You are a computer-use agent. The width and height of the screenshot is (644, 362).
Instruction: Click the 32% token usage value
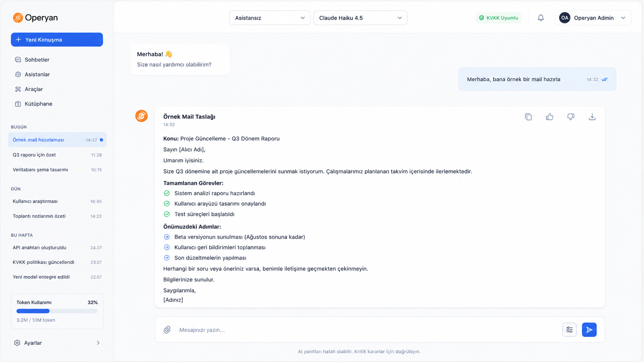point(92,302)
